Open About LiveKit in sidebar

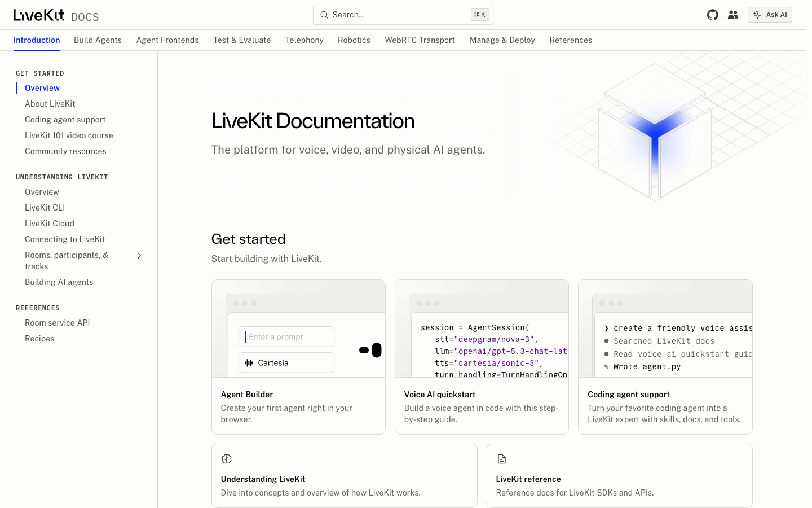[50, 104]
